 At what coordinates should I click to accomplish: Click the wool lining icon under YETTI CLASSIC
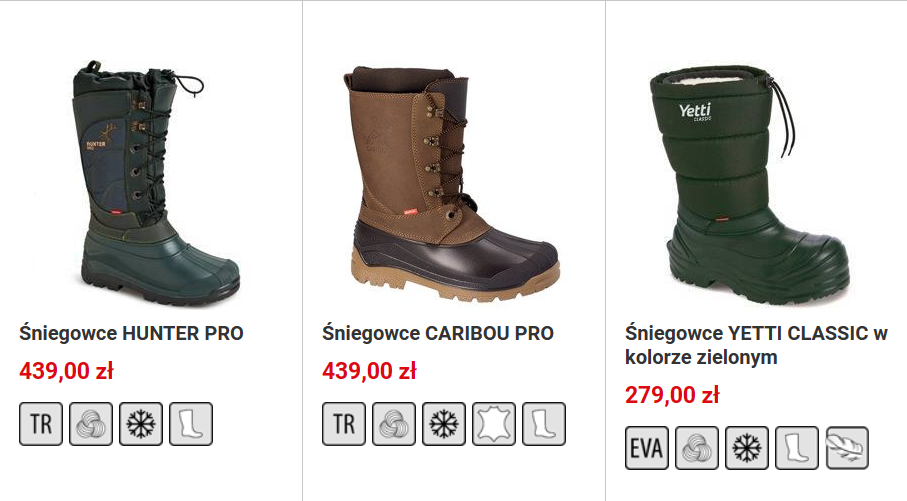pos(697,448)
